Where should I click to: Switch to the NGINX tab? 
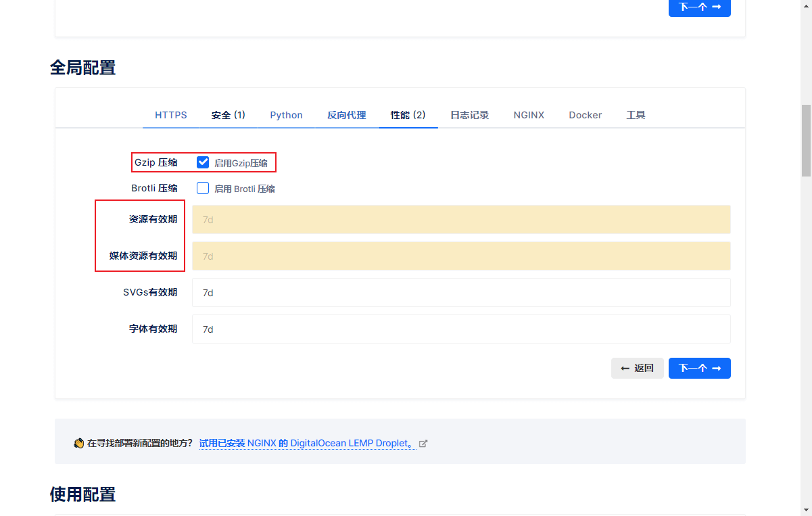529,115
